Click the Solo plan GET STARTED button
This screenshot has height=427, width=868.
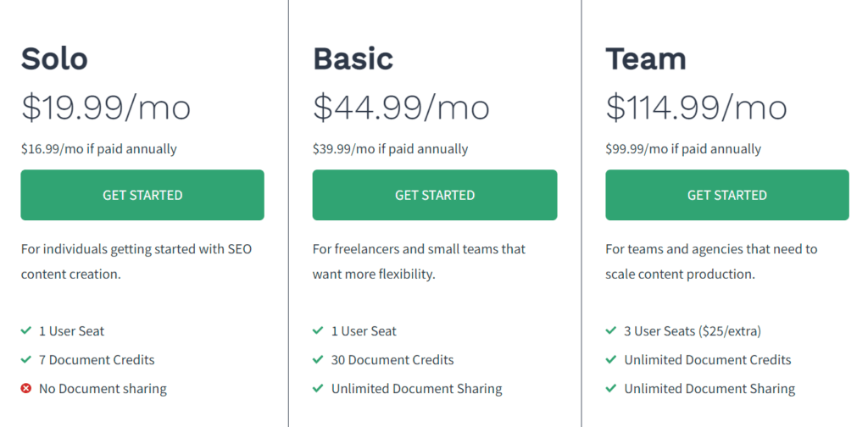point(142,195)
